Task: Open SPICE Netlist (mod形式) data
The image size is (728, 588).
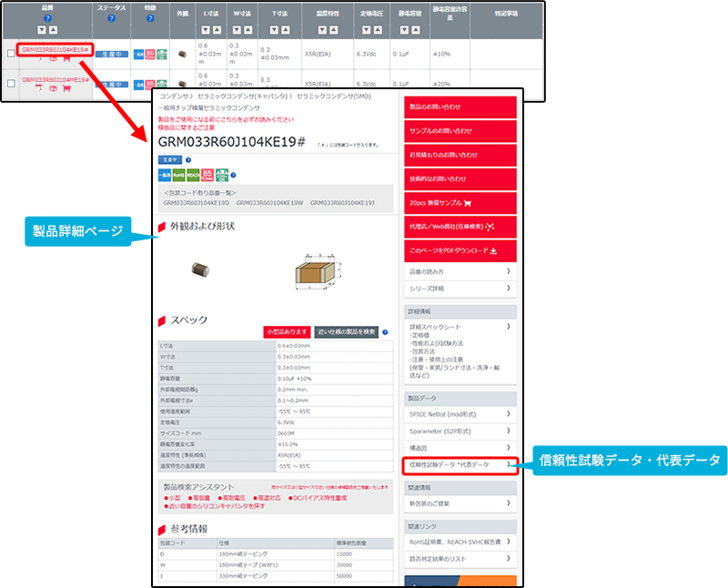Action: 460,414
